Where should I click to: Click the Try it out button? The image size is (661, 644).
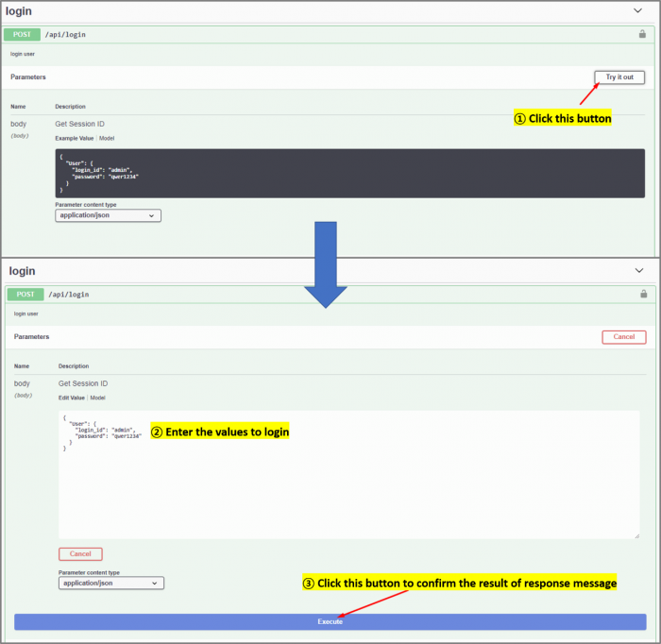click(619, 76)
